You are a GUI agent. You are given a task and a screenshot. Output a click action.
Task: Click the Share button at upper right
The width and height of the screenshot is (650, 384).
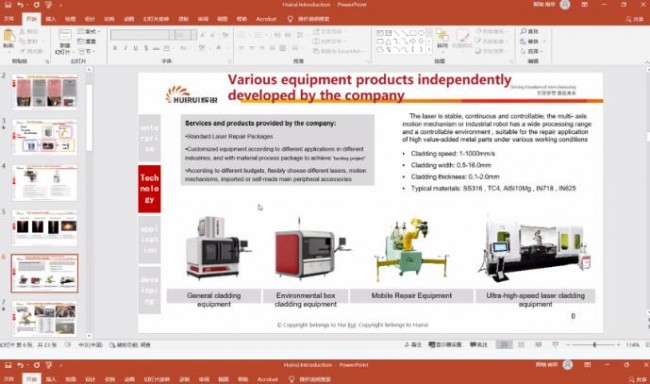[635, 19]
